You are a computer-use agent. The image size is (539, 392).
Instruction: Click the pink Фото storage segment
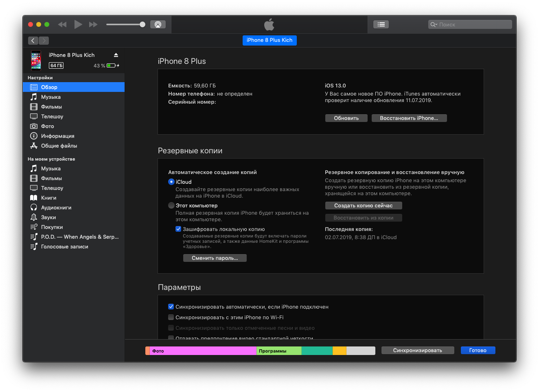coord(203,351)
